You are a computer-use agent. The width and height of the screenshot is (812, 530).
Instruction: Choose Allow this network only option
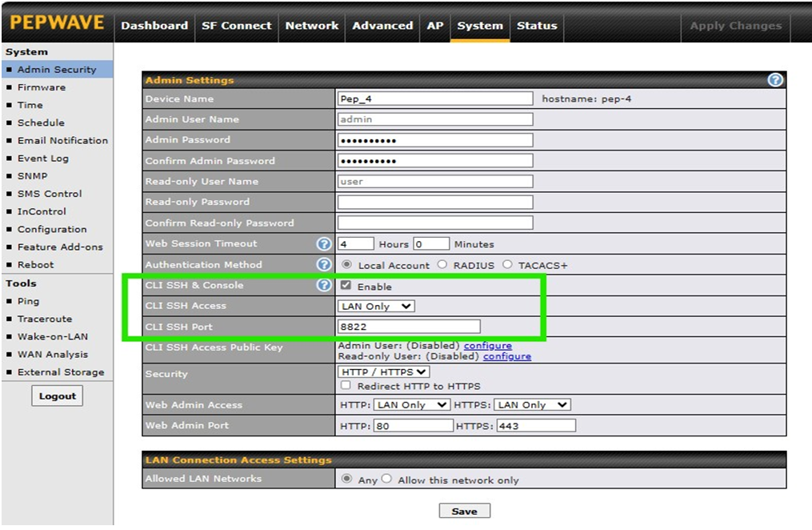pyautogui.click(x=387, y=479)
